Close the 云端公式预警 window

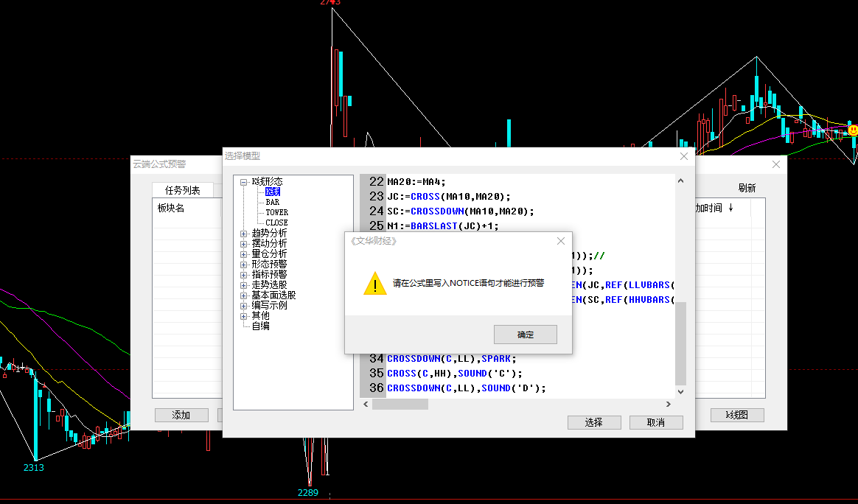pyautogui.click(x=775, y=164)
